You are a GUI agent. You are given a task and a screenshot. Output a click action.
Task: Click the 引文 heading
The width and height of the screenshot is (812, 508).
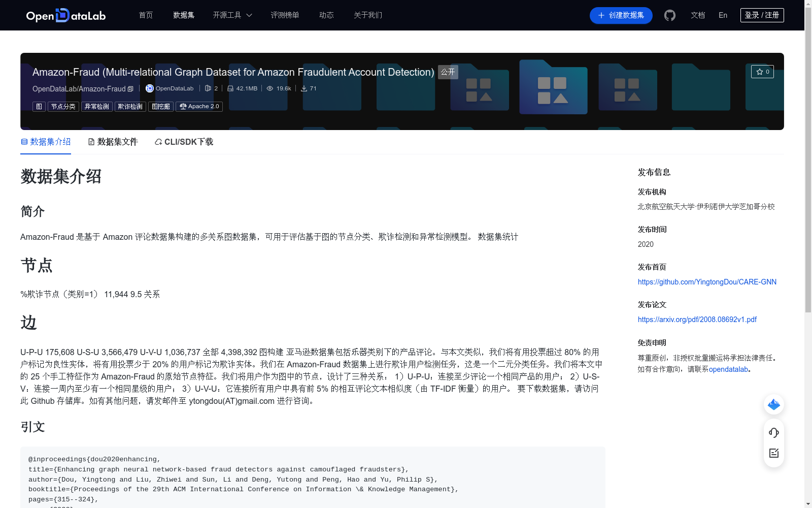(32, 427)
